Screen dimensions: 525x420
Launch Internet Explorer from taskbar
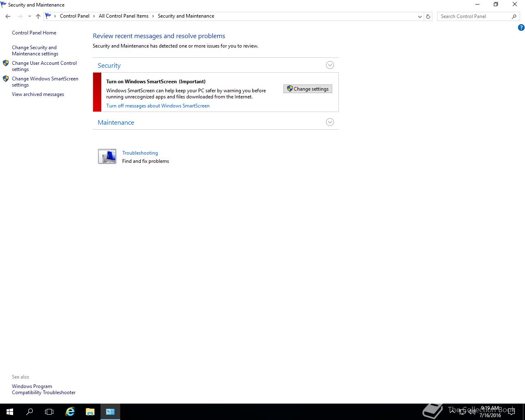(x=70, y=412)
